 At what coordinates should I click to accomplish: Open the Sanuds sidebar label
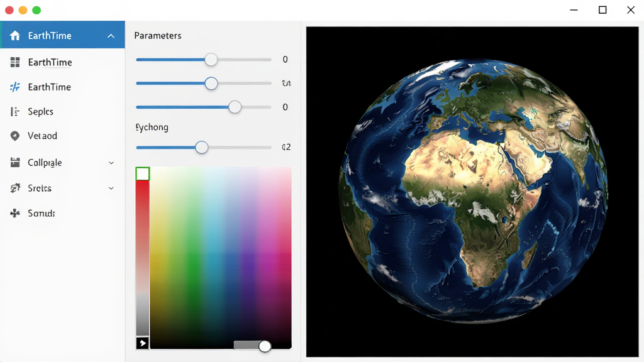click(42, 214)
